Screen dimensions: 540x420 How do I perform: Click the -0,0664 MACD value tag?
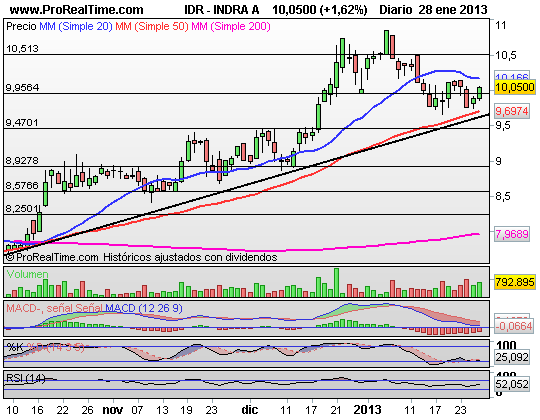coord(513,326)
